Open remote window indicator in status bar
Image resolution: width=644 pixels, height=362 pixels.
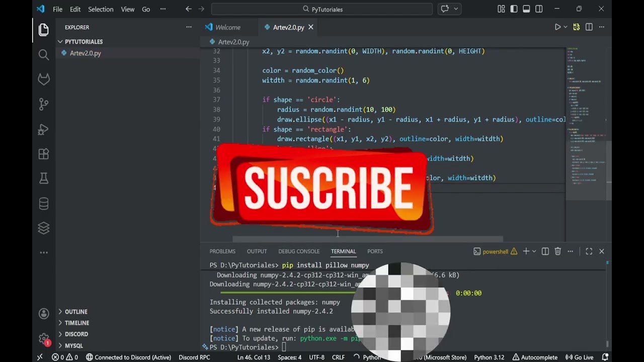[40, 357]
